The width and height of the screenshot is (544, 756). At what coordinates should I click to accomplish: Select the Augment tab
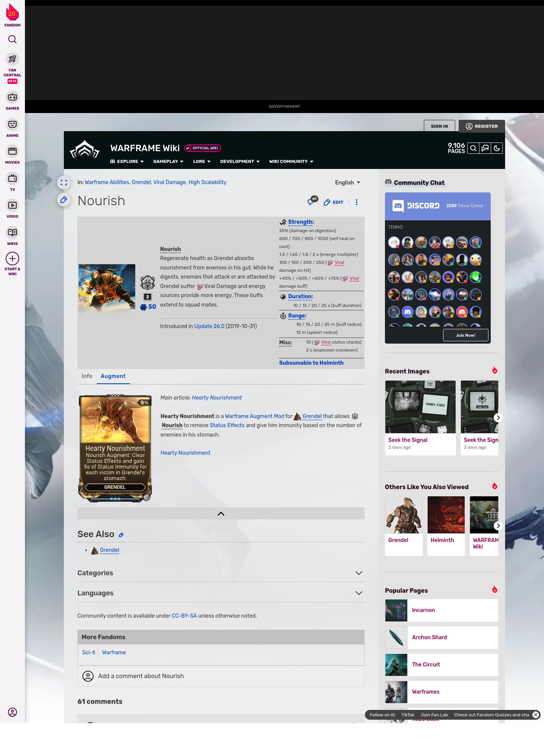point(113,376)
